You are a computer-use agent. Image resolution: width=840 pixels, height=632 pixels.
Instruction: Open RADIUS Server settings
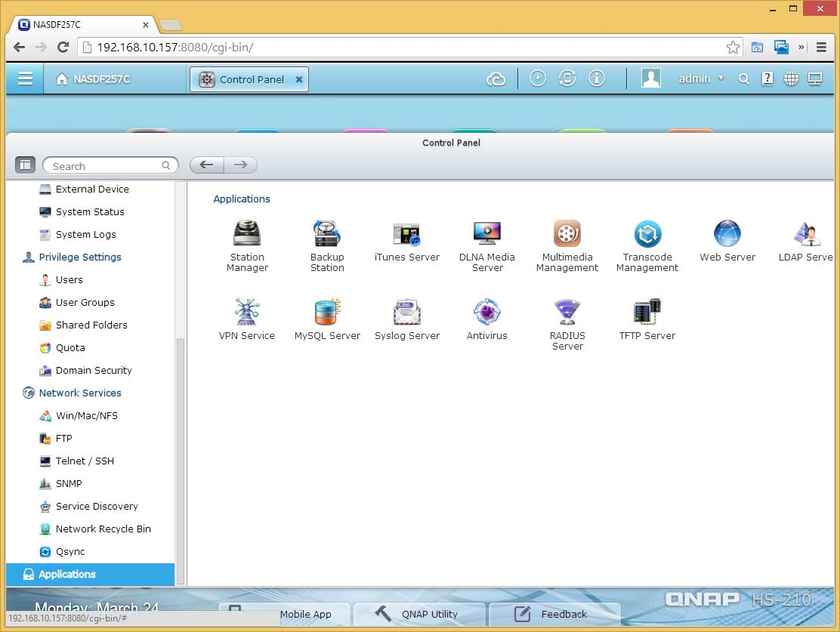click(567, 325)
